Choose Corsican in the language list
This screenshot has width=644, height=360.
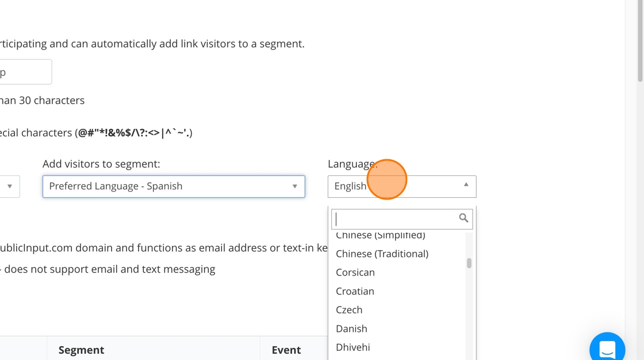pos(355,273)
